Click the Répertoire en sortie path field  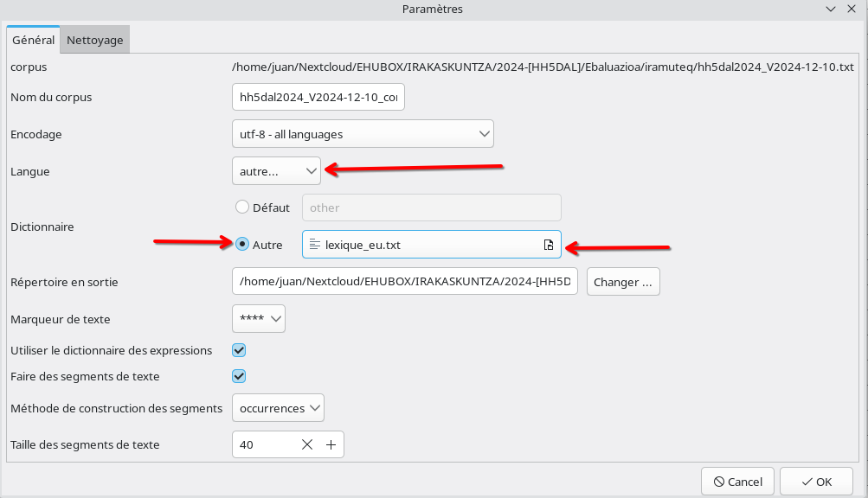pos(405,282)
